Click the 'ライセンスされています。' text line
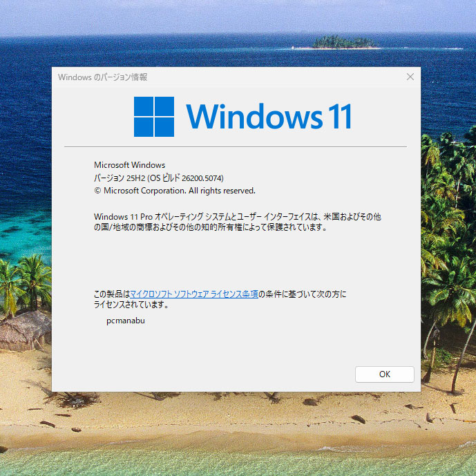Image resolution: width=476 pixels, height=476 pixels. [x=131, y=305]
